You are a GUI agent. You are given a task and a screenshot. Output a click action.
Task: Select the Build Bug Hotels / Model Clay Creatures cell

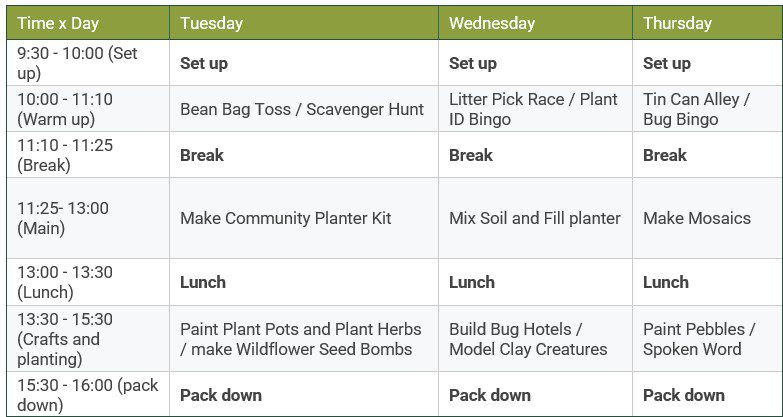[x=528, y=339]
